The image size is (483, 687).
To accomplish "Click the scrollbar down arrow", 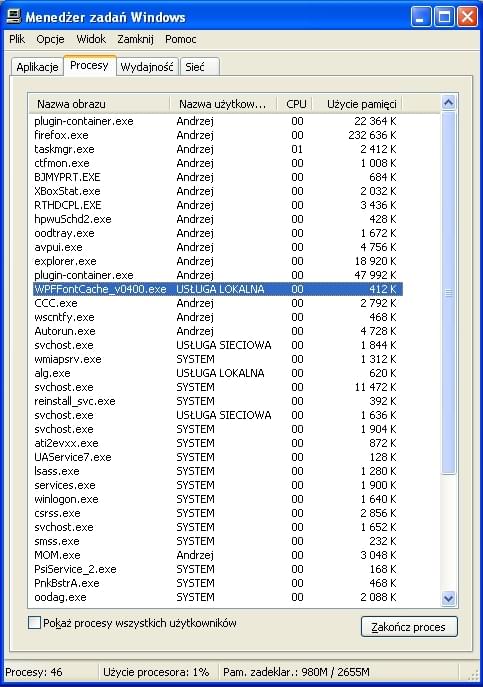I will (x=448, y=598).
